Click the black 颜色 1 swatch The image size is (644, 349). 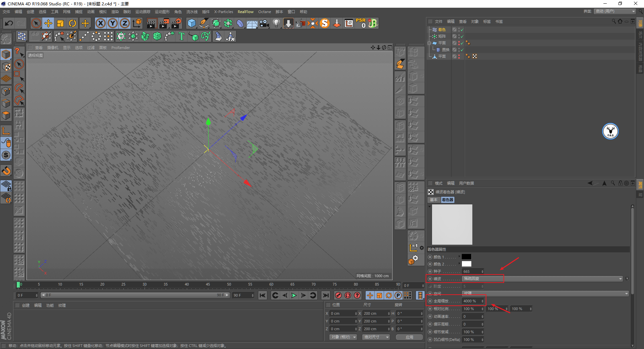pyautogui.click(x=467, y=257)
